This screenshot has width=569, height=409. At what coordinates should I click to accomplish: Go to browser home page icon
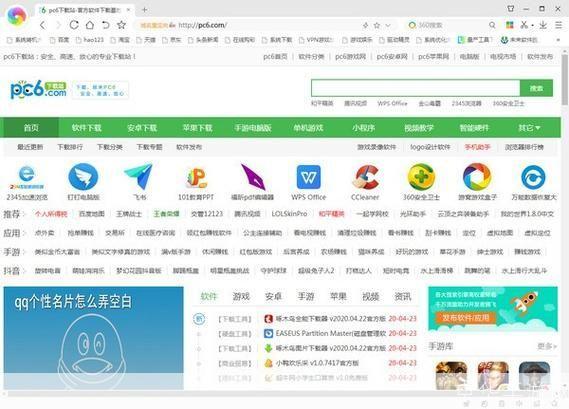coord(90,25)
